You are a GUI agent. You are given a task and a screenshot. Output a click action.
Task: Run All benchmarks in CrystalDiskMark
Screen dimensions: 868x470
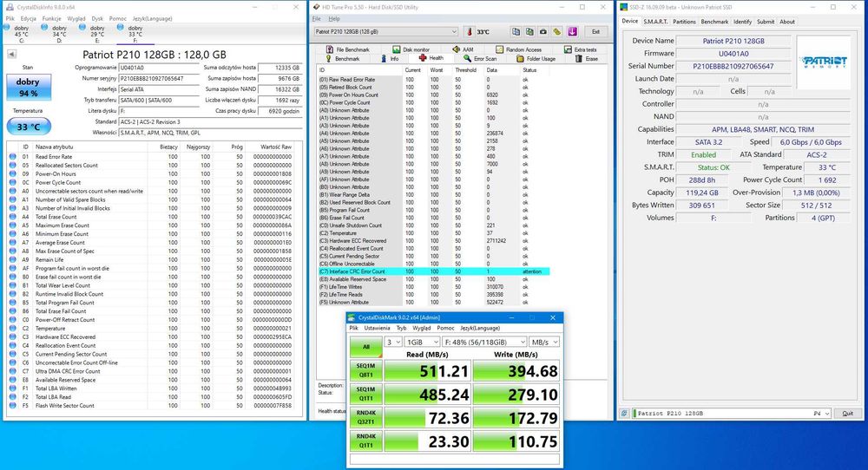click(x=366, y=347)
